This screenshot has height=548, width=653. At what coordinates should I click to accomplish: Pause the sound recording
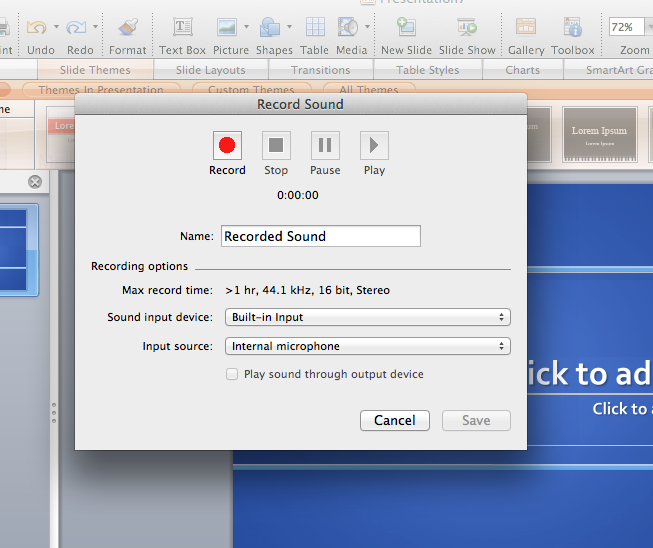325,145
